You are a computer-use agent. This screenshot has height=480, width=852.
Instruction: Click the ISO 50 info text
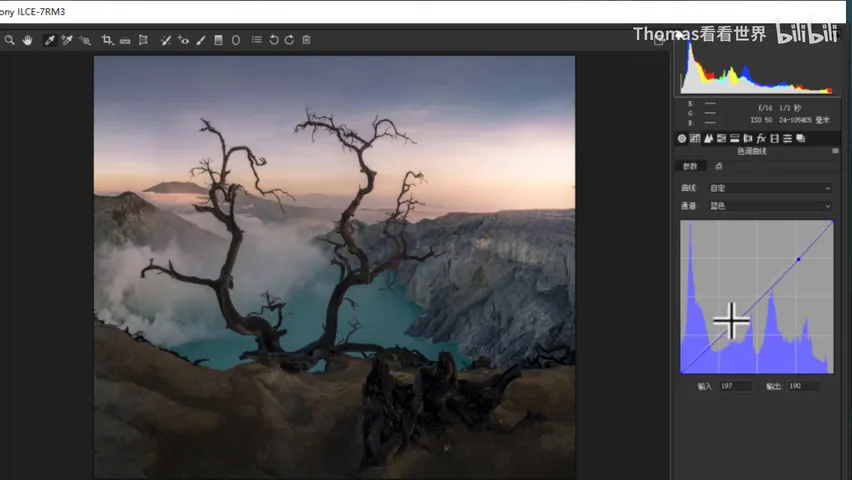coord(761,120)
